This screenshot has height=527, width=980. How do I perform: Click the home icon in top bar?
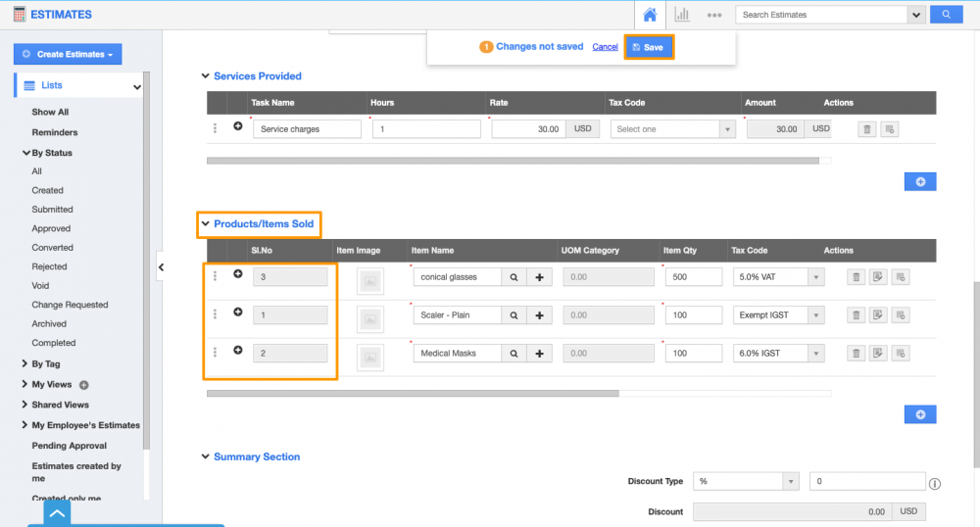650,15
